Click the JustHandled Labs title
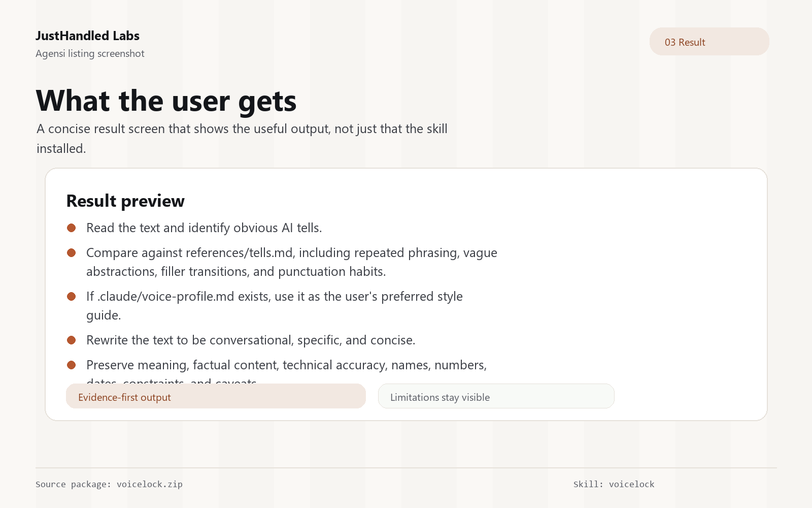The width and height of the screenshot is (812, 508). tap(87, 36)
